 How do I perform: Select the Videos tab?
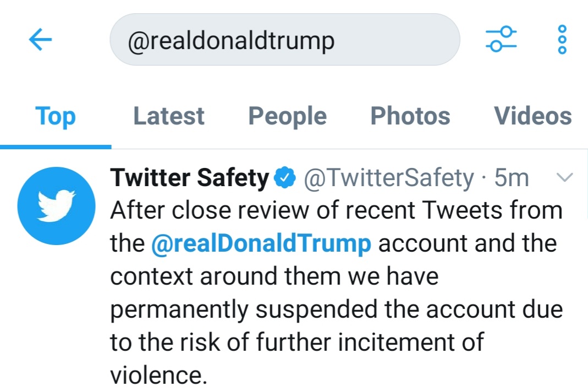pos(532,116)
